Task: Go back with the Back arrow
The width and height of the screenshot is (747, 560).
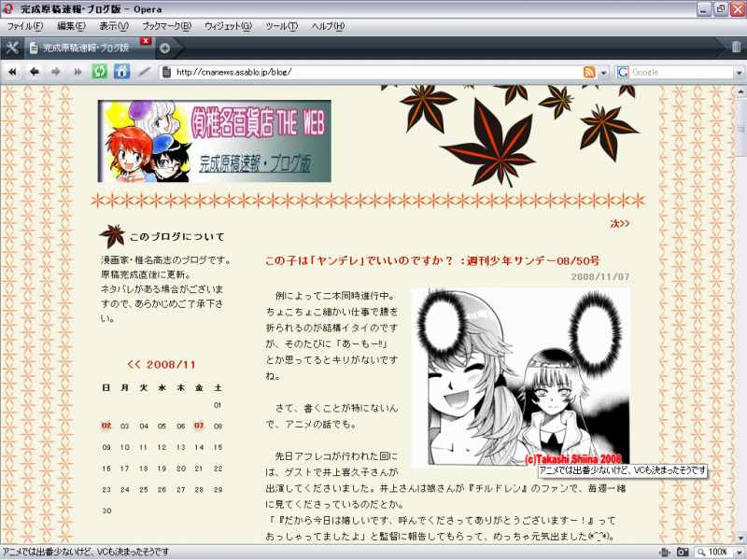Action: point(35,72)
